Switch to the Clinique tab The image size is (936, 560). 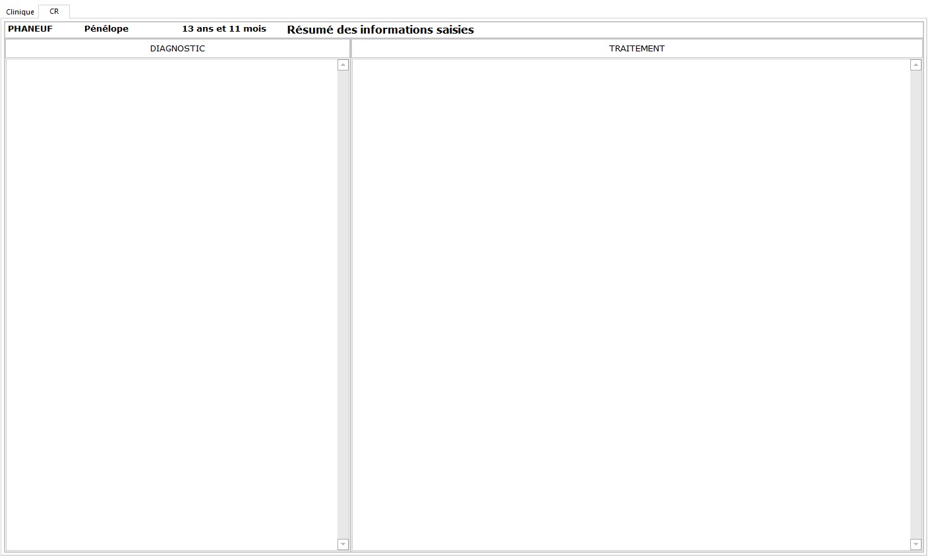19,11
